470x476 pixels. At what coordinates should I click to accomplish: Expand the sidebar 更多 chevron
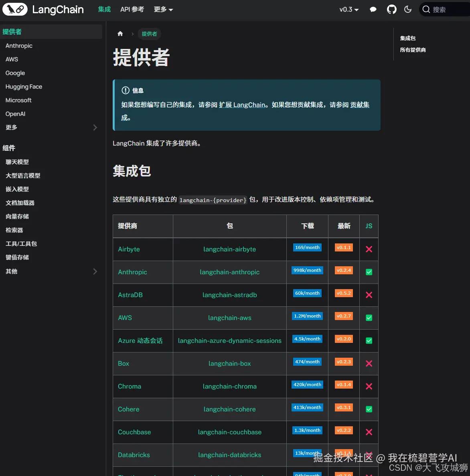(x=95, y=128)
